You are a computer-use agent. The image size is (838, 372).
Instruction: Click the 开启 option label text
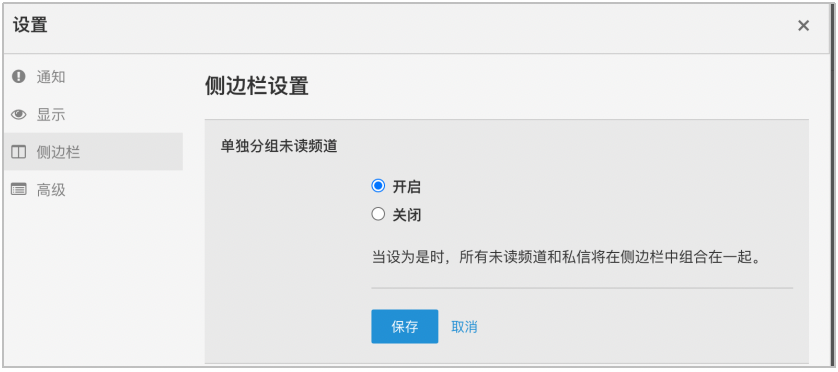[407, 187]
